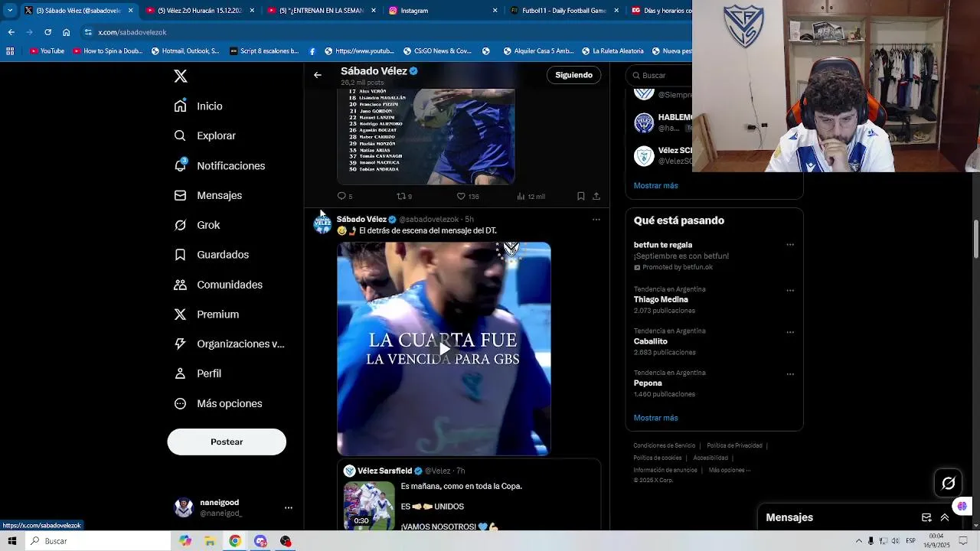The width and height of the screenshot is (980, 551).
Task: Like the squad list post
Action: point(468,197)
